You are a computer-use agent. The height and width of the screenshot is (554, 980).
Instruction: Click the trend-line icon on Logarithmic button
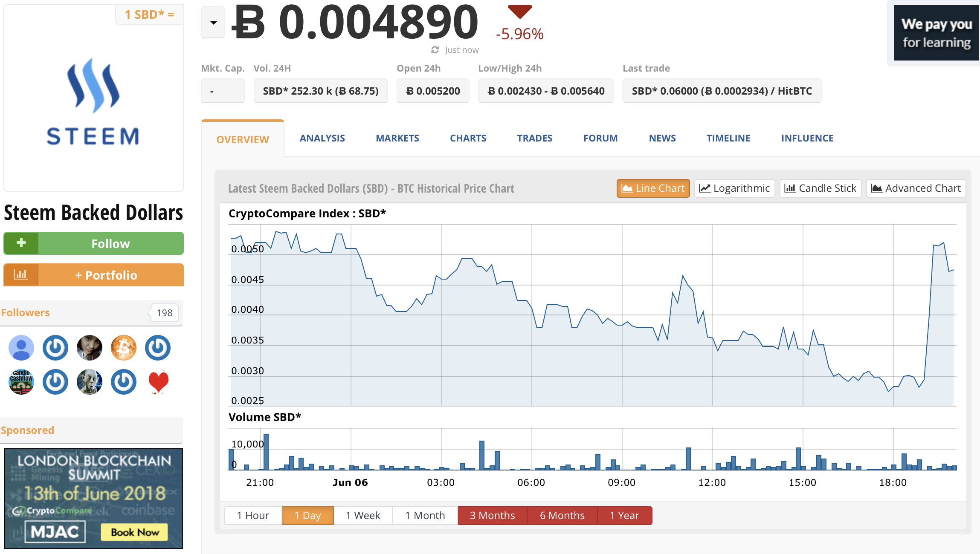tap(705, 188)
